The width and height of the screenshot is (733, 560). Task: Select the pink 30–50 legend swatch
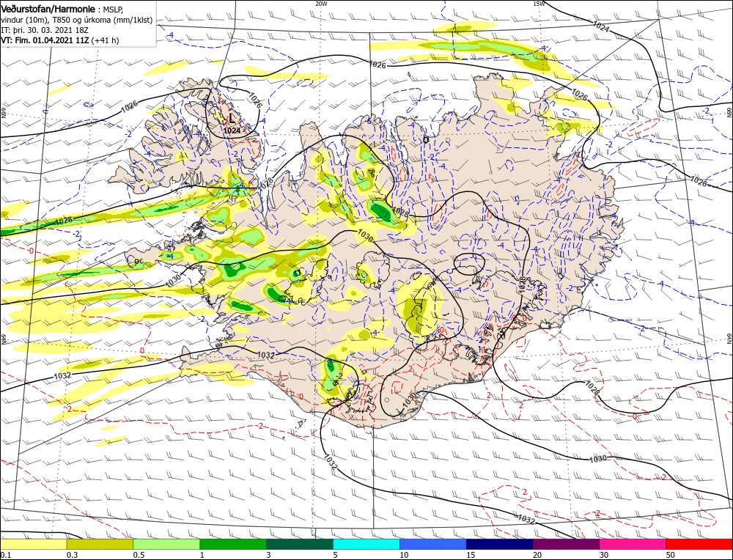(x=633, y=544)
